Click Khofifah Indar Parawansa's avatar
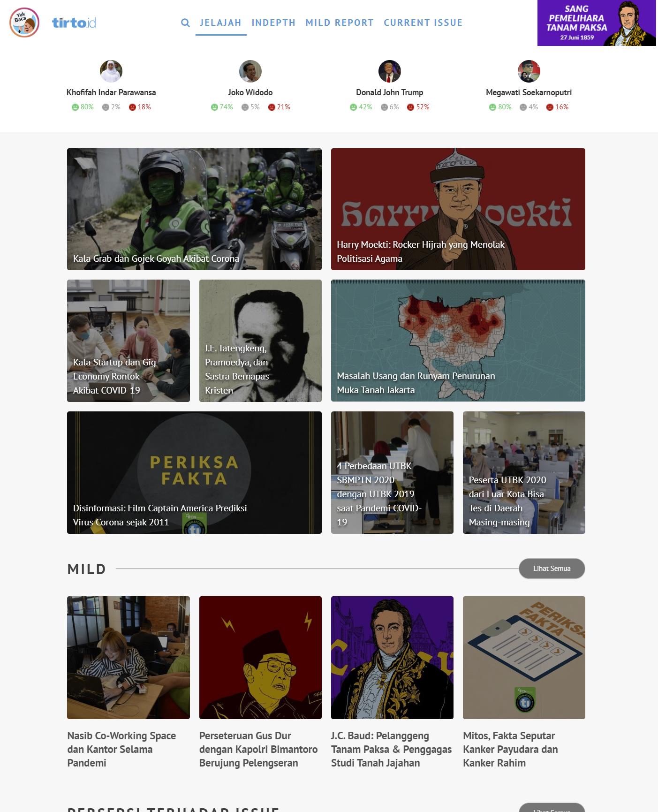 111,71
